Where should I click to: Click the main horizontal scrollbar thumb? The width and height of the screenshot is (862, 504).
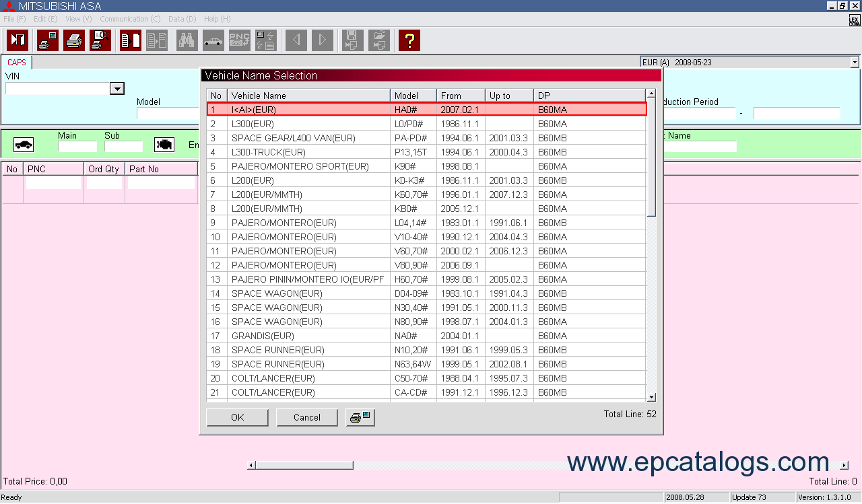pos(304,465)
